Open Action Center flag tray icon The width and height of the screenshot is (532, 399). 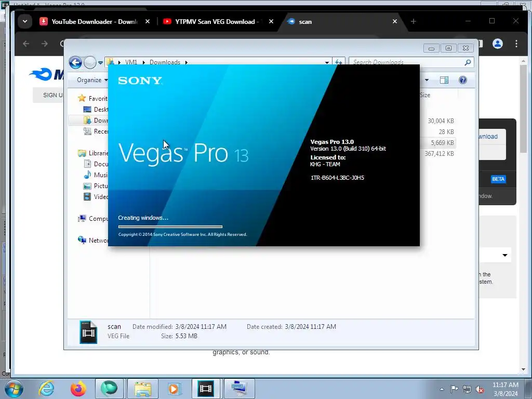pyautogui.click(x=454, y=389)
